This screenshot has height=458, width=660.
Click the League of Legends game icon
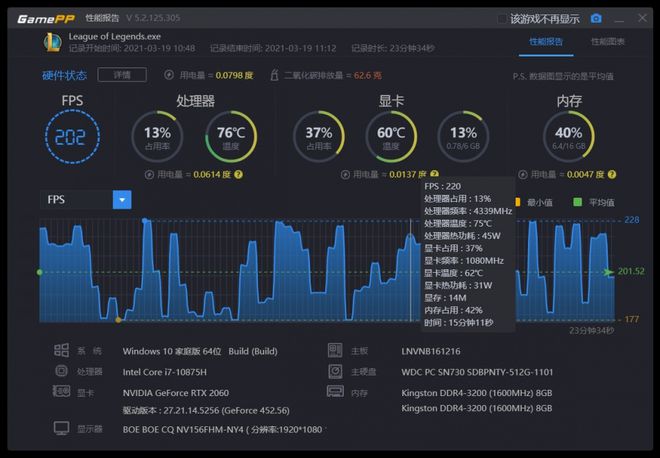point(53,42)
